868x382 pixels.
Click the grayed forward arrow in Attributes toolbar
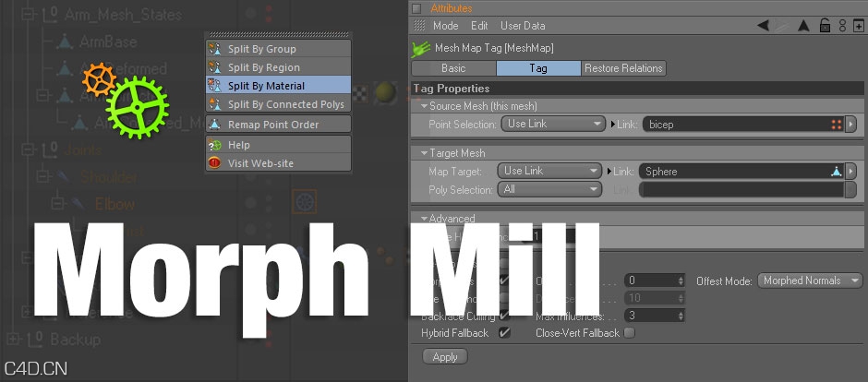(x=782, y=26)
